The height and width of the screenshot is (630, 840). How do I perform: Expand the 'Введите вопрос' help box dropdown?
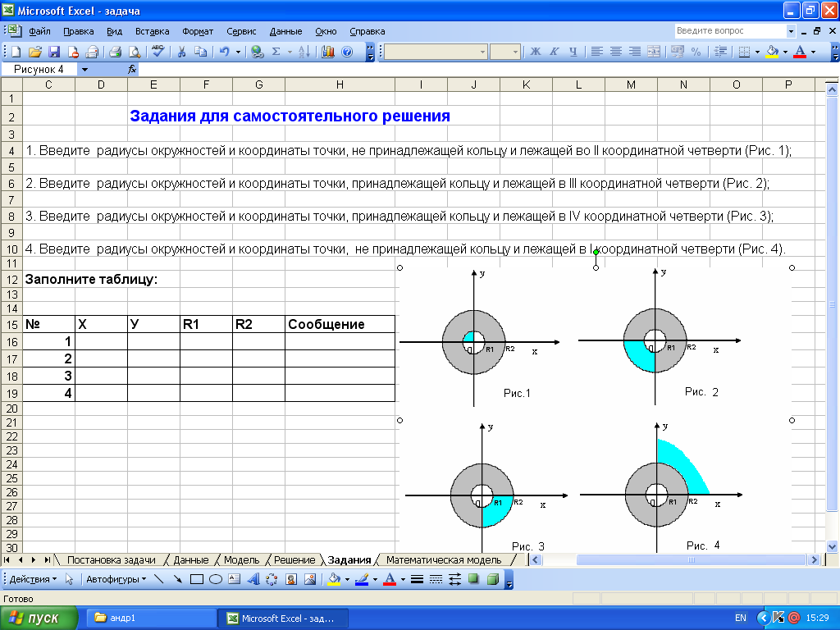pyautogui.click(x=791, y=31)
